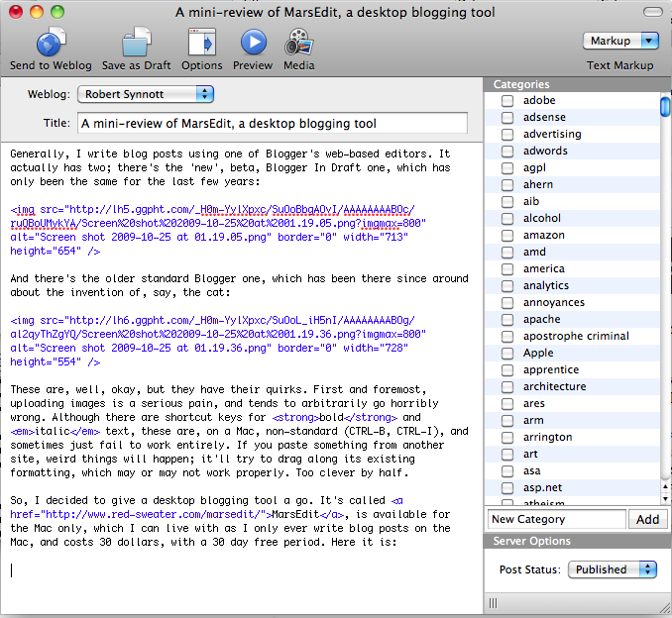Viewport: 672px width, 618px height.
Task: Toggle the apostrophe criminal checkbox
Action: (x=507, y=337)
